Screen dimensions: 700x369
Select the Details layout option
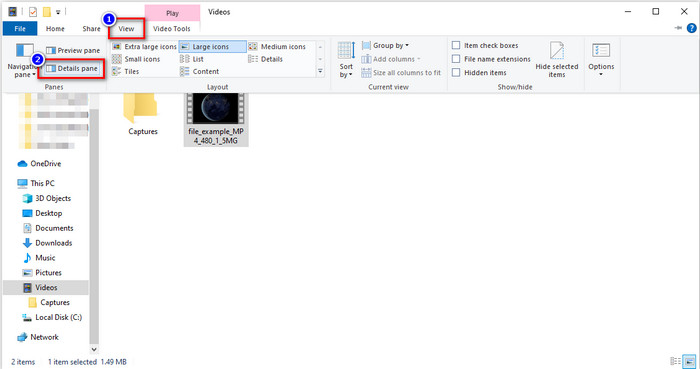click(x=266, y=59)
